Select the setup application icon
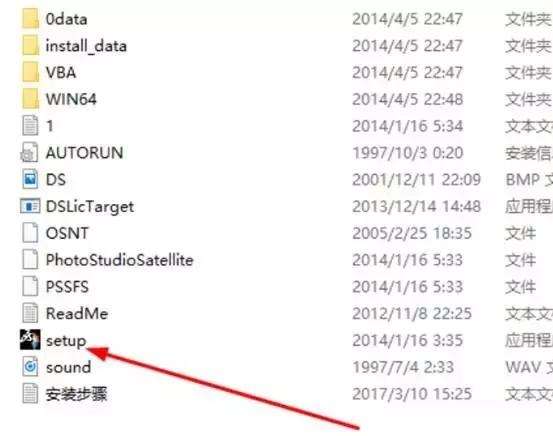Screen dimensions: 553x436 (30, 340)
